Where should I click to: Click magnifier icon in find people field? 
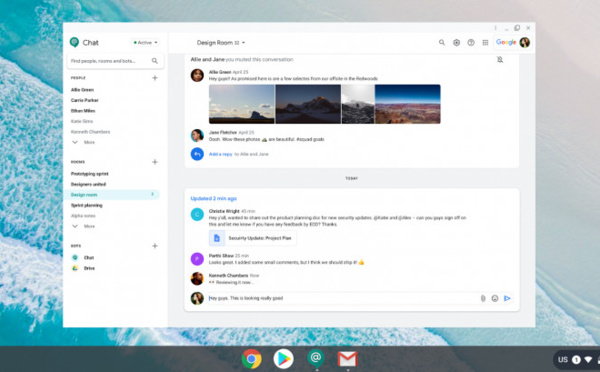155,61
